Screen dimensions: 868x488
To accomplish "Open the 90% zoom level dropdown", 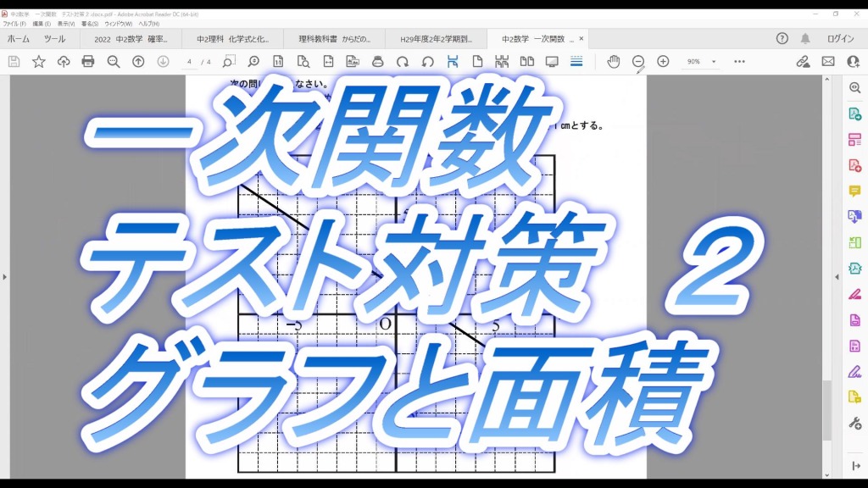I will point(714,62).
